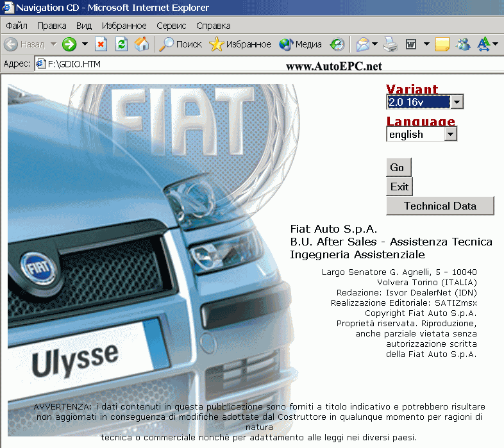Open the Favorites (Избранное) star toolbar button

coord(240,44)
